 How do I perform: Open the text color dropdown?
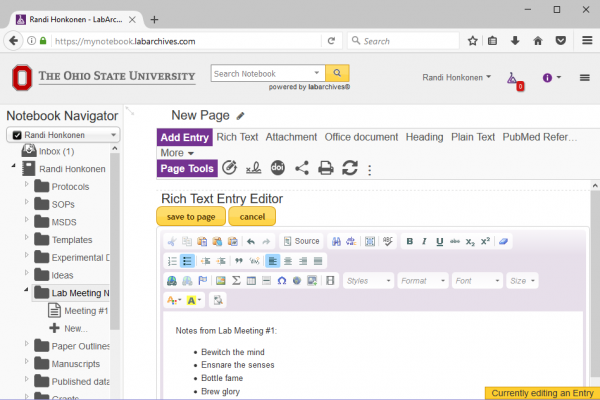click(174, 300)
